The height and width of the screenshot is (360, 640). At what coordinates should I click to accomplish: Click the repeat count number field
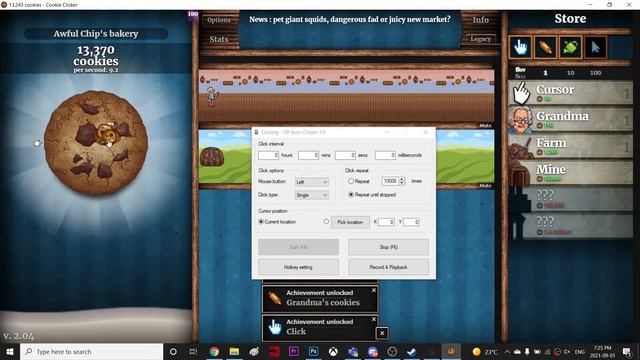point(390,181)
